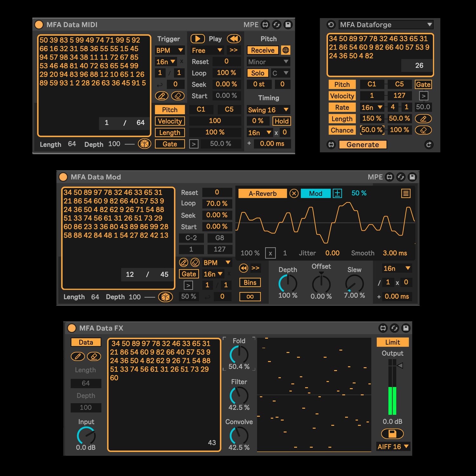This screenshot has height=476, width=476.
Task: Open the globe icon next to Receive
Action: (285, 50)
